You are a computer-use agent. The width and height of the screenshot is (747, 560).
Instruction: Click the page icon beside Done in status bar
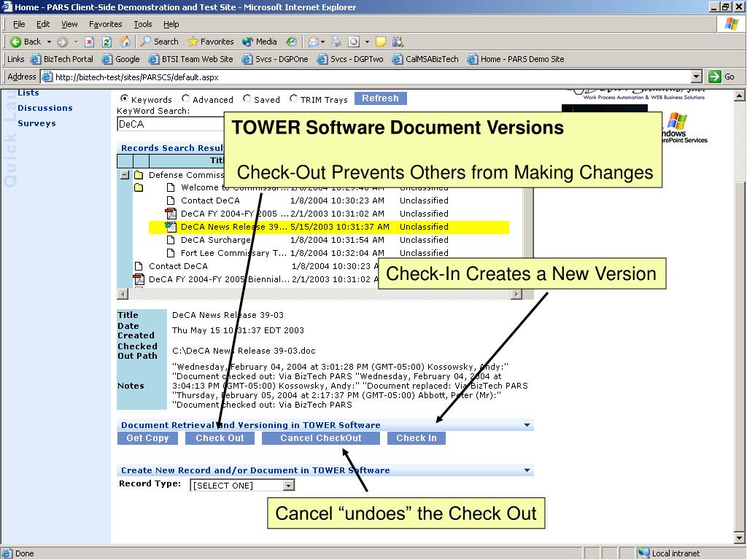pos(7,553)
